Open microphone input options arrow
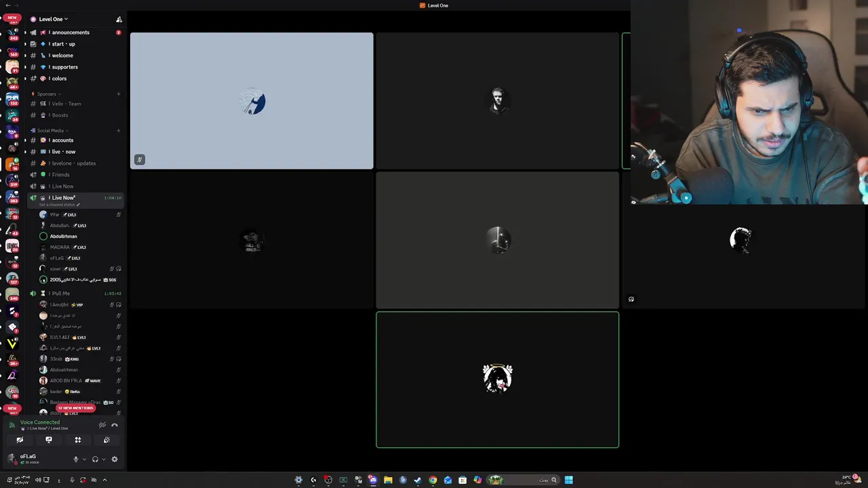Image resolution: width=868 pixels, height=488 pixels. (84, 459)
